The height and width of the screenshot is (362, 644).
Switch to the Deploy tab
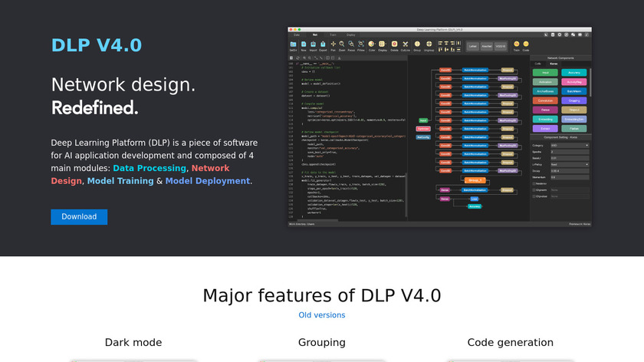click(x=351, y=35)
